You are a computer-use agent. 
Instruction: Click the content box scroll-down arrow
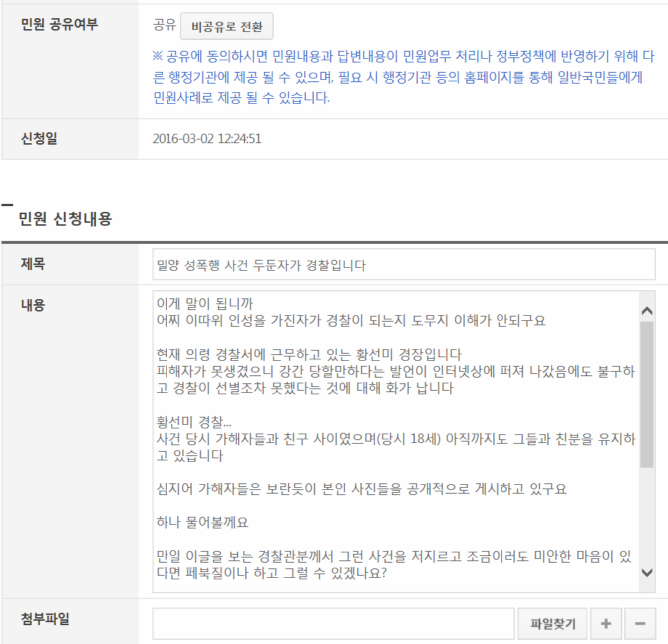(646, 573)
